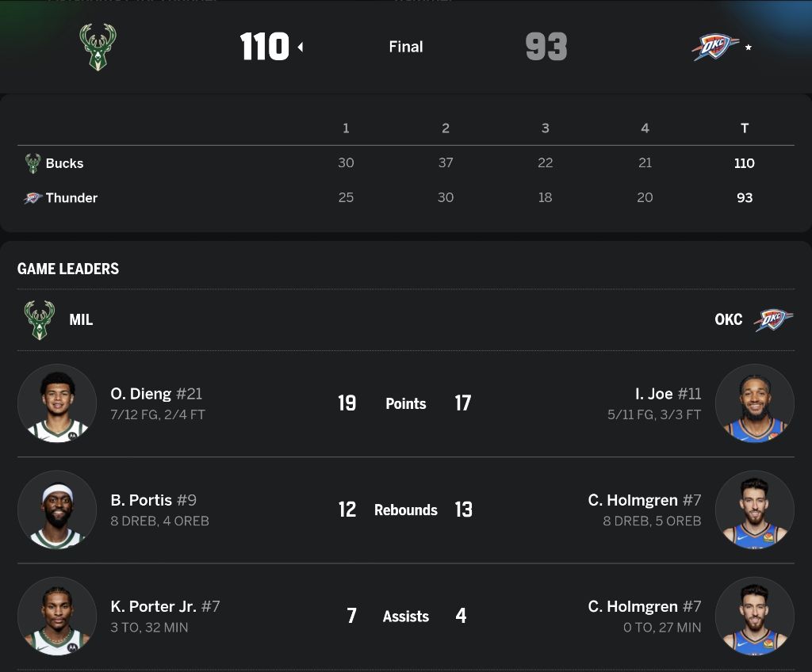Open C. Holmgren's headshot in the Assists row
812x672 pixels.
[754, 616]
